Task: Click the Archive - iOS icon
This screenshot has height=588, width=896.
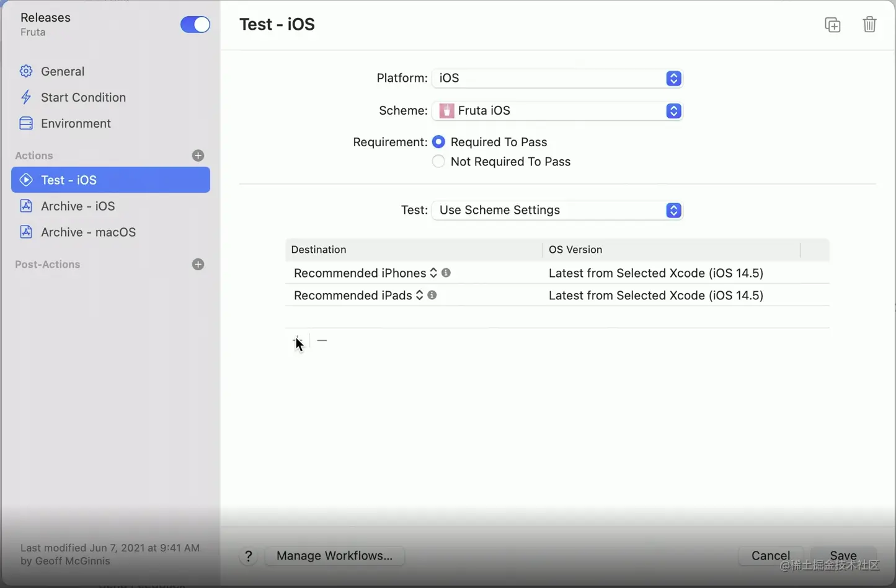Action: click(26, 206)
